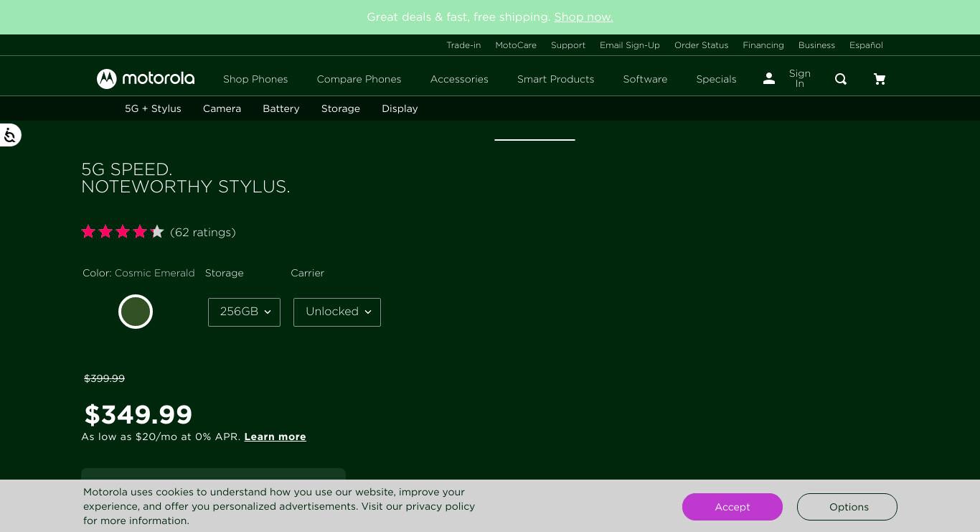Jump to Display section
The image size is (980, 532).
click(x=400, y=108)
